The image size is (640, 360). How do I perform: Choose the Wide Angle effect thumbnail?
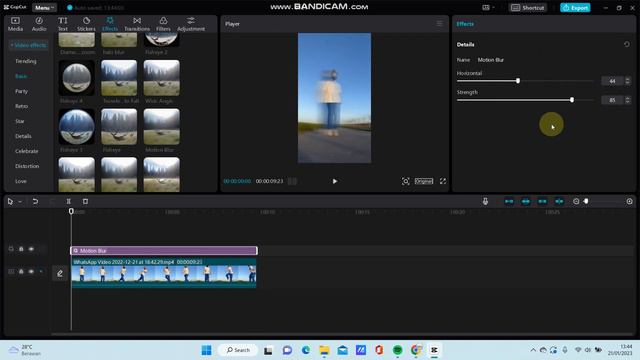161,78
